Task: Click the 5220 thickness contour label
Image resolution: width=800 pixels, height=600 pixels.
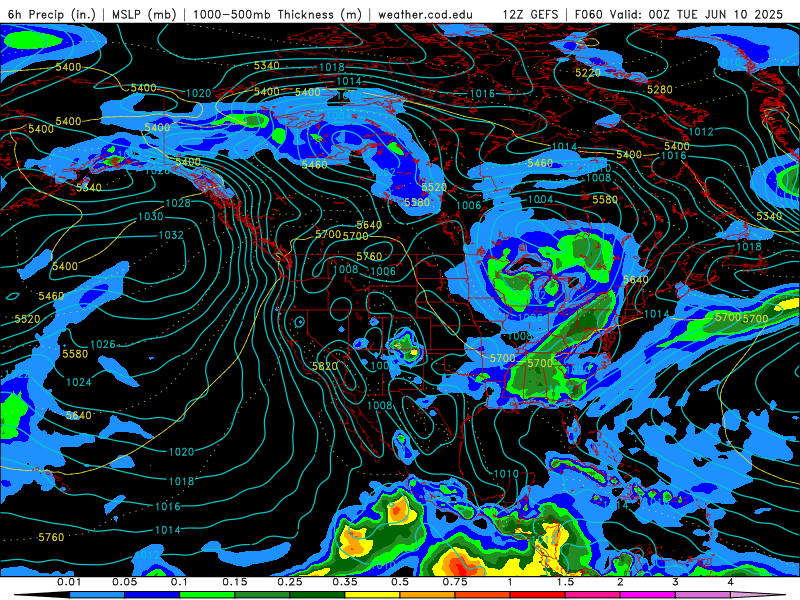Action: [588, 73]
